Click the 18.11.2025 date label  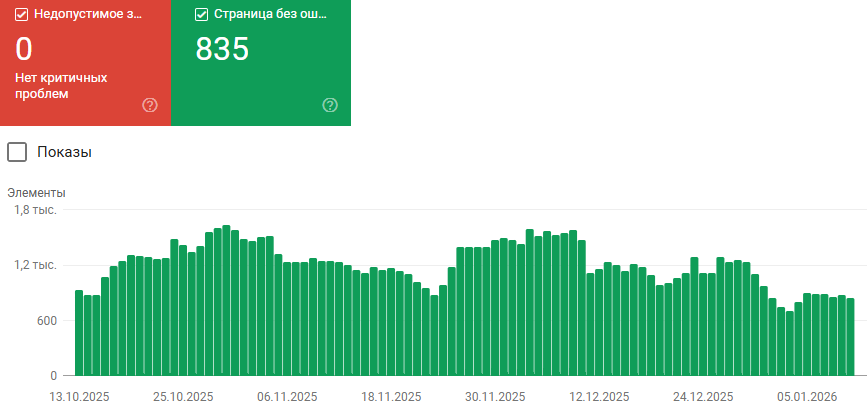coord(391,397)
